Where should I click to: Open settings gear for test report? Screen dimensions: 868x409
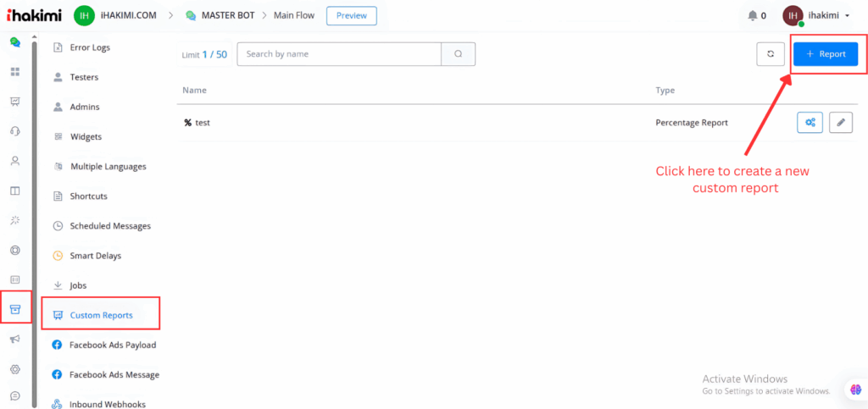coord(810,123)
